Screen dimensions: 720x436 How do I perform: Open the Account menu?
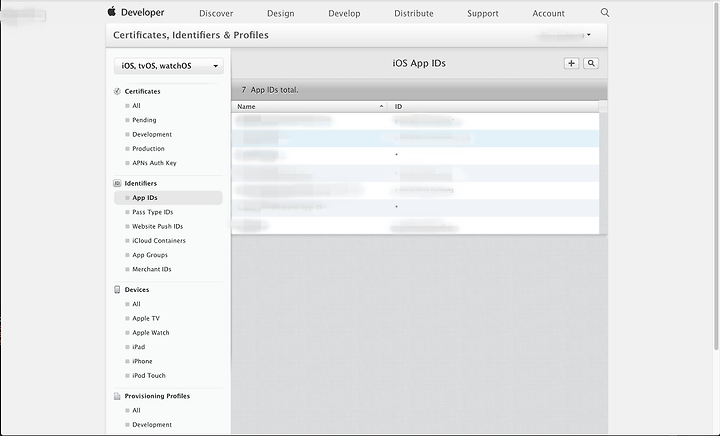coord(548,13)
